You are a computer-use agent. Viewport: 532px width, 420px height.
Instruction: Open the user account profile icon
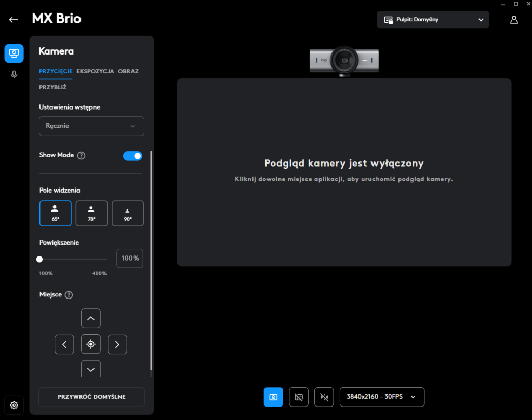(x=514, y=20)
